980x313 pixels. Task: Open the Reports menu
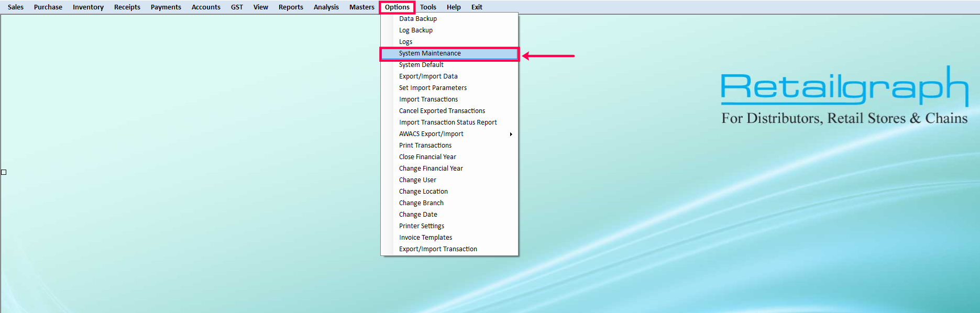pyautogui.click(x=291, y=7)
